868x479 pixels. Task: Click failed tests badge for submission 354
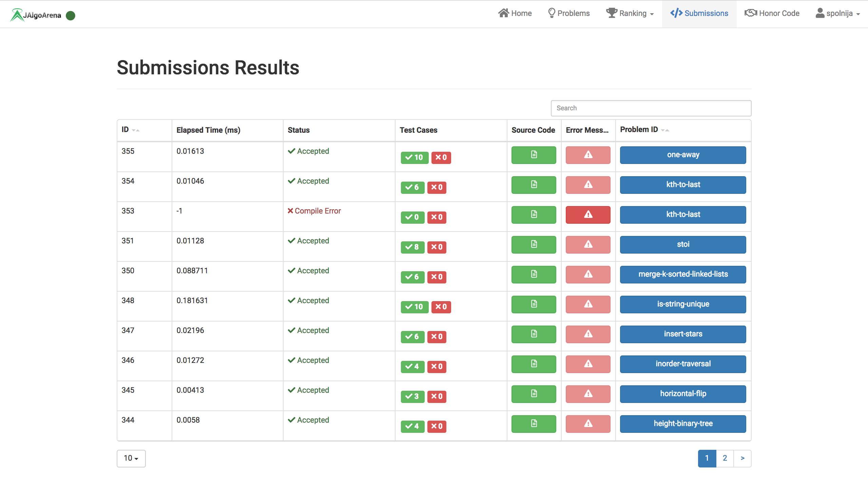437,187
